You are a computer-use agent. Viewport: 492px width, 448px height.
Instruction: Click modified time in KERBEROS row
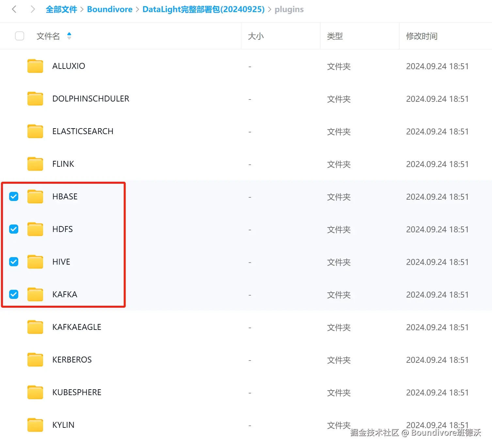click(x=437, y=360)
